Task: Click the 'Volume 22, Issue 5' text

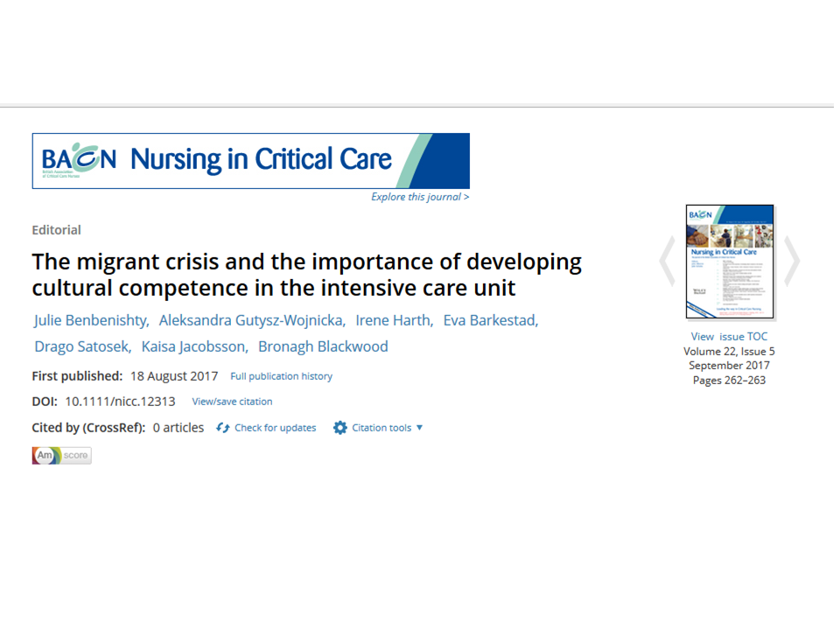Action: (729, 352)
